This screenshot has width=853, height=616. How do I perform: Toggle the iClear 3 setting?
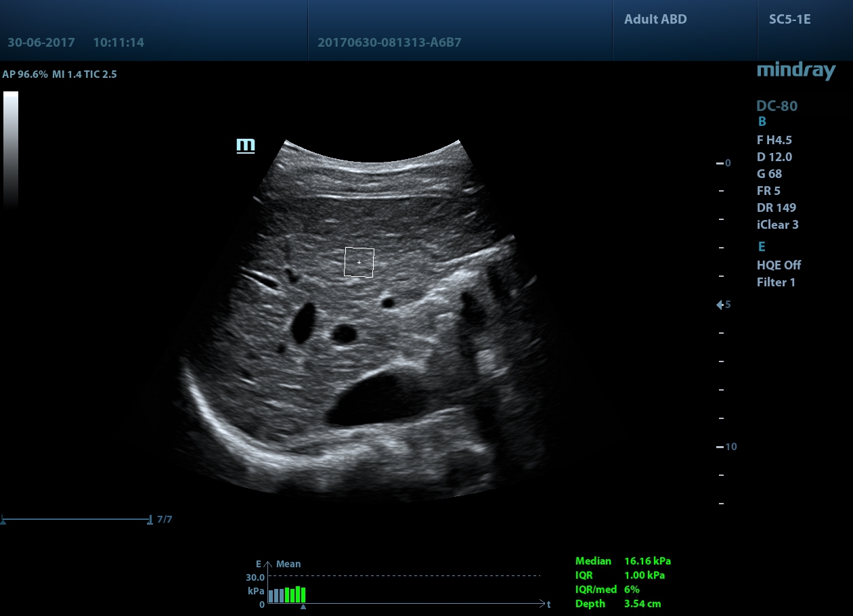click(777, 225)
